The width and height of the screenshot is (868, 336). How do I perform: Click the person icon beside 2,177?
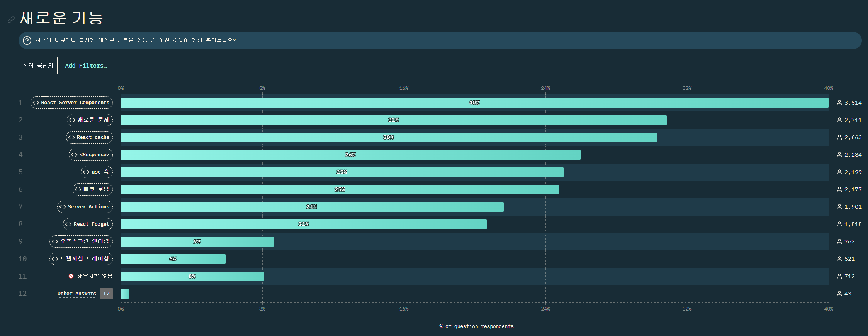pyautogui.click(x=839, y=189)
